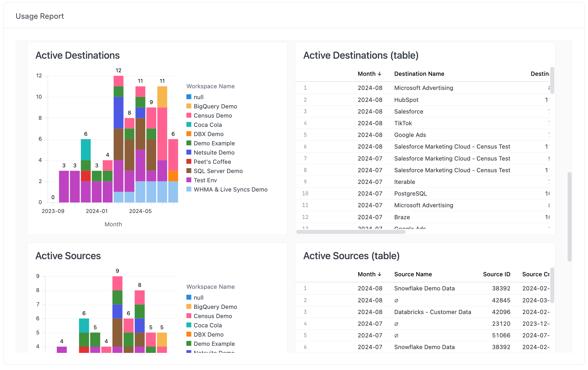Click the Peet's Coffee red legend square
Screen dimensions: 588x370
point(189,162)
